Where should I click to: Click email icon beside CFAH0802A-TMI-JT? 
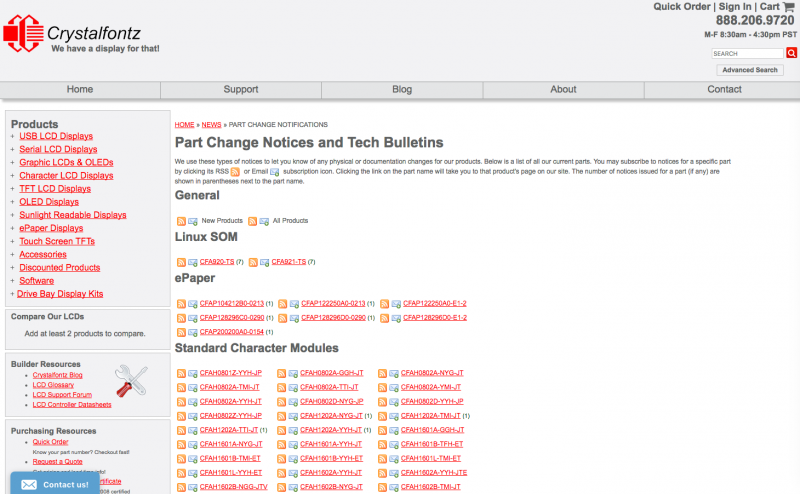click(192, 388)
